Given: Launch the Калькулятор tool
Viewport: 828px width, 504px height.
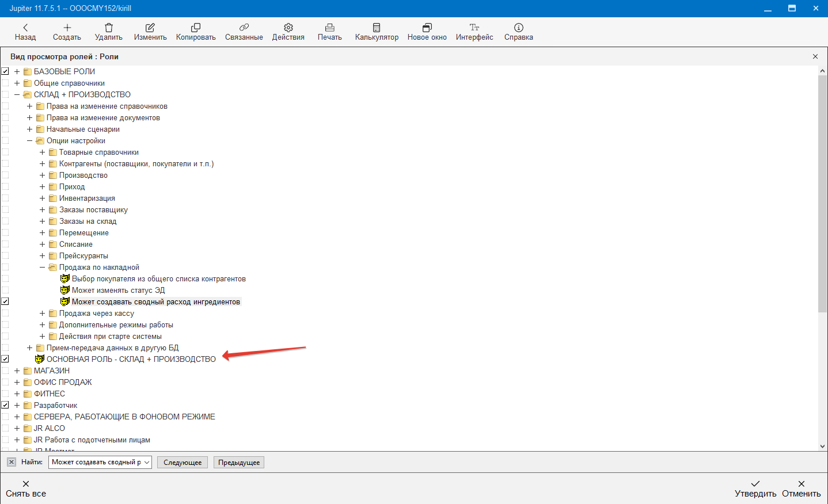Looking at the screenshot, I should 377,28.
